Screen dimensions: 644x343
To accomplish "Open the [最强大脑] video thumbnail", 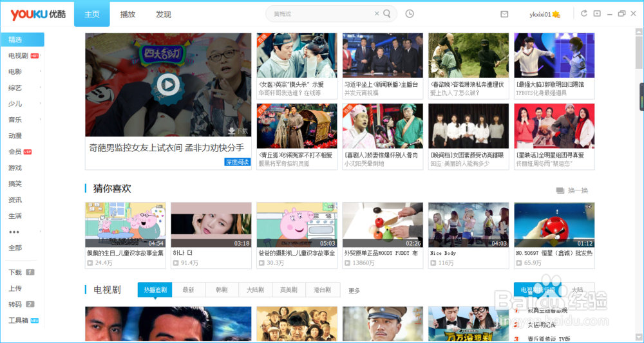I will pyautogui.click(x=554, y=55).
